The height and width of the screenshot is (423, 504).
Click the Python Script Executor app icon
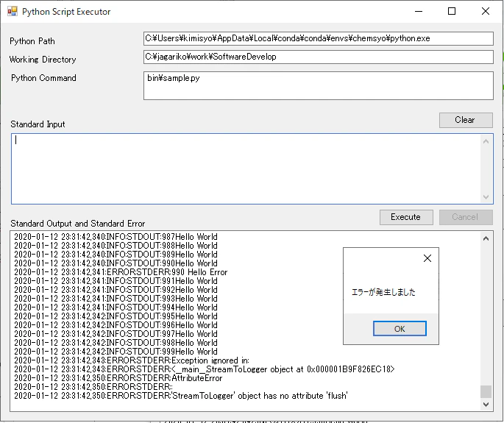(x=13, y=12)
